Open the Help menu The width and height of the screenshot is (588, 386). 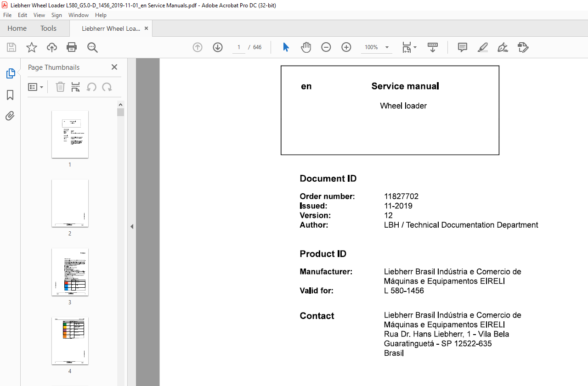tap(101, 15)
